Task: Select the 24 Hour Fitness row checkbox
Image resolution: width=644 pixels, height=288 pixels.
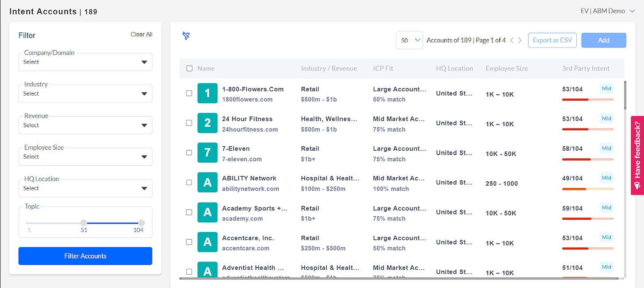Action: pyautogui.click(x=189, y=123)
